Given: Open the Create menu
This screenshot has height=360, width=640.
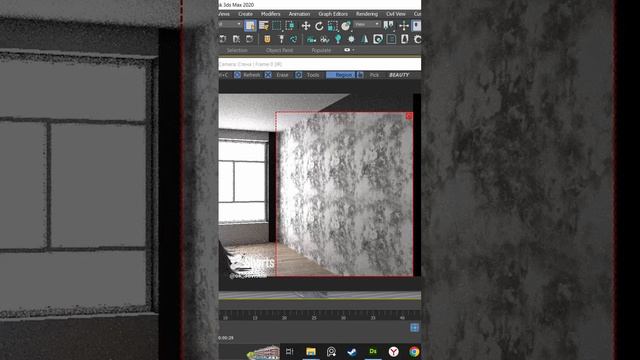Looking at the screenshot, I should click(245, 14).
